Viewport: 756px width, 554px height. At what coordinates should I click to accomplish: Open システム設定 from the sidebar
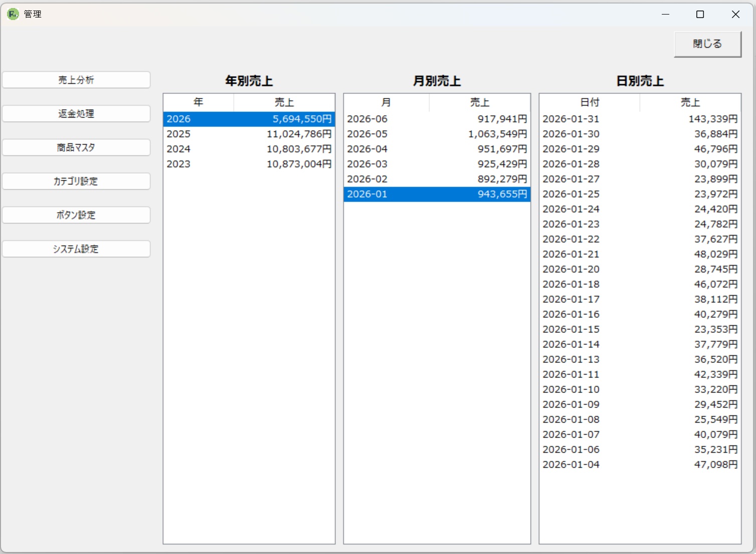click(x=76, y=249)
